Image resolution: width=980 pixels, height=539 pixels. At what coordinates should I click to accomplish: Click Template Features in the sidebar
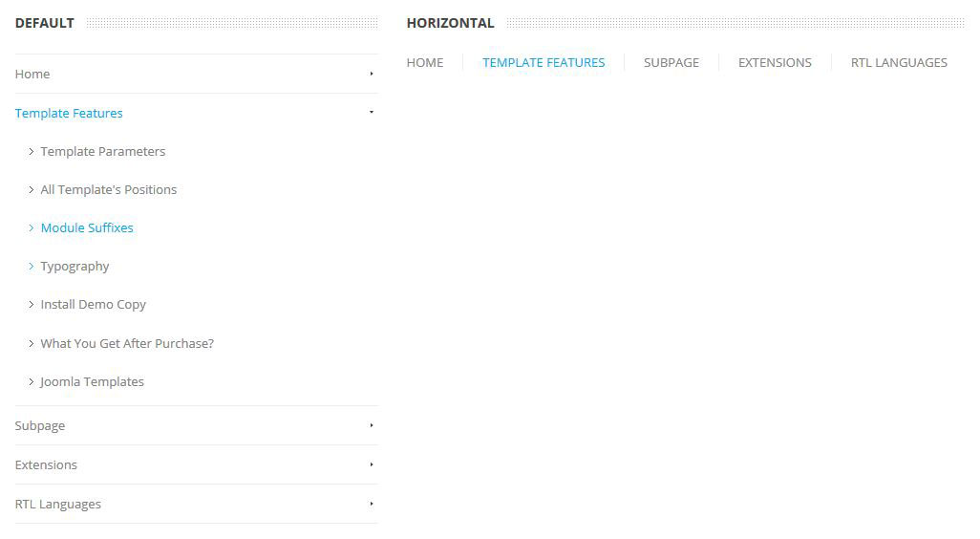point(69,113)
